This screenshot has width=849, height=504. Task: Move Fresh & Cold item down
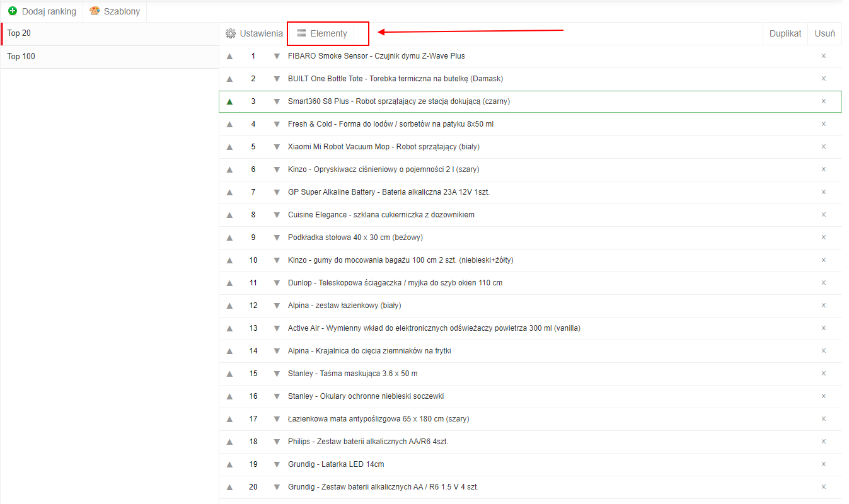pyautogui.click(x=277, y=124)
